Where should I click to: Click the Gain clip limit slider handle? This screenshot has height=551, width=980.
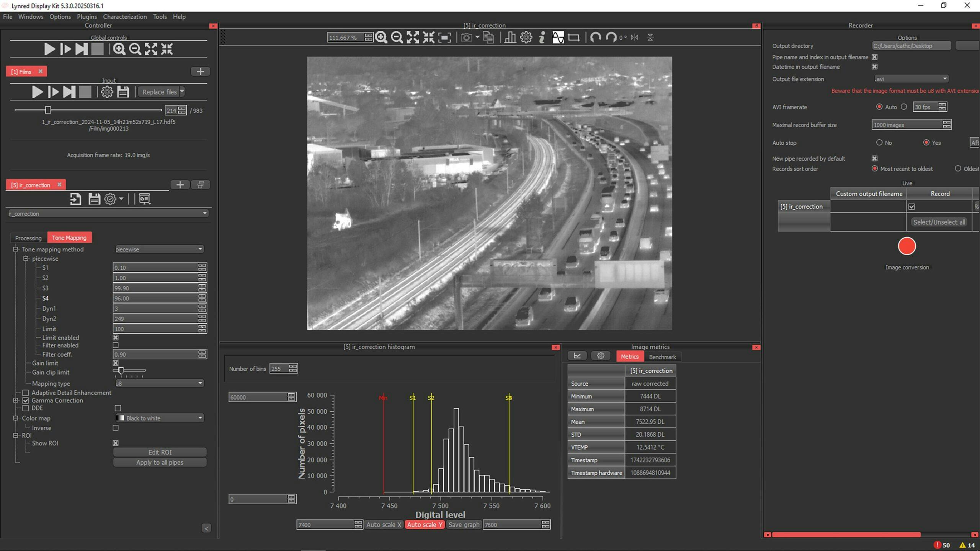(121, 370)
